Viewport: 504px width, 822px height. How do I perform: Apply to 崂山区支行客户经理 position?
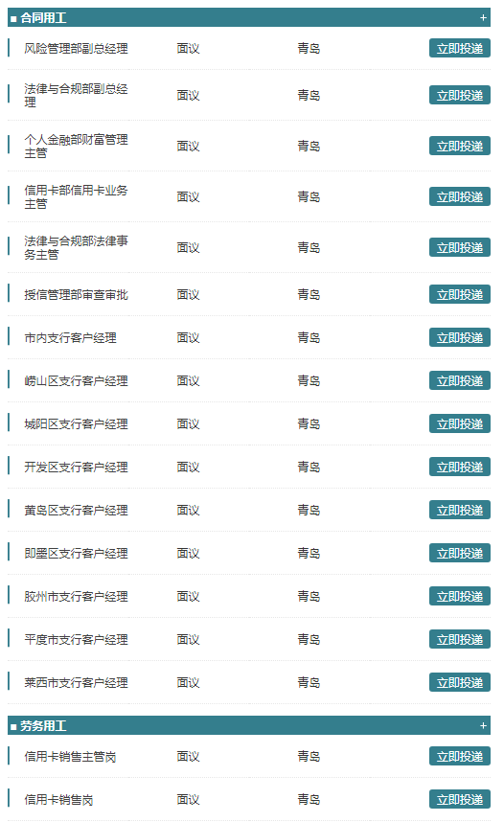click(x=459, y=380)
